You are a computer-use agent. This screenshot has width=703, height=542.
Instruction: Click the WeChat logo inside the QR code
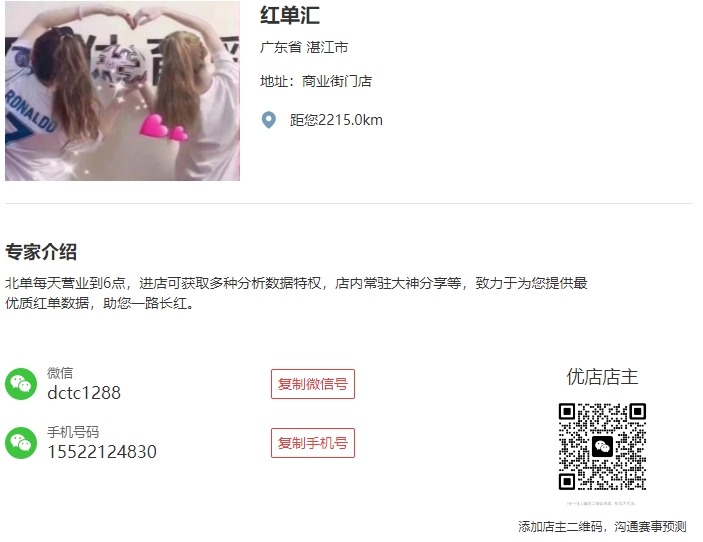(x=602, y=447)
